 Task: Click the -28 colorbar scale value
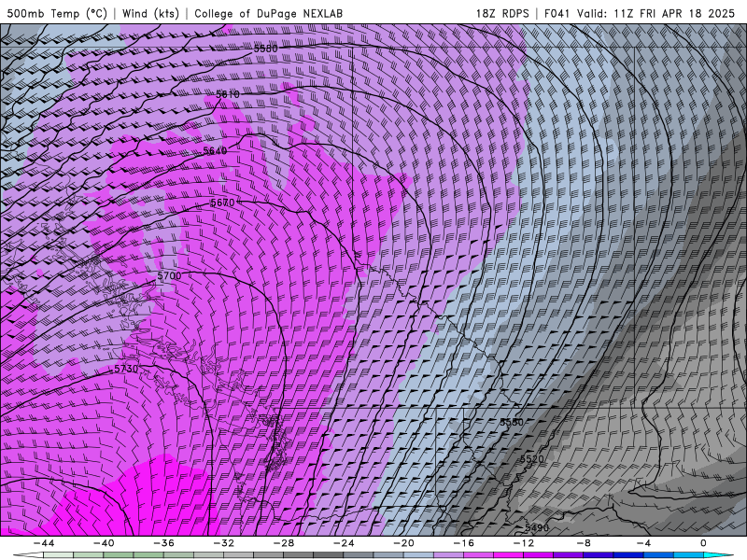point(284,543)
